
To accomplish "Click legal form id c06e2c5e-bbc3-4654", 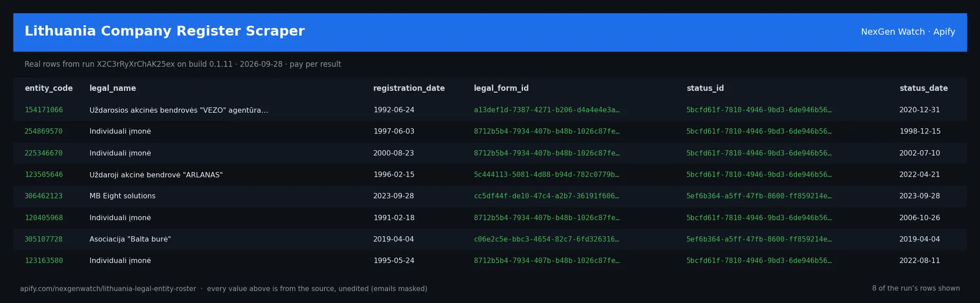I will point(547,239).
